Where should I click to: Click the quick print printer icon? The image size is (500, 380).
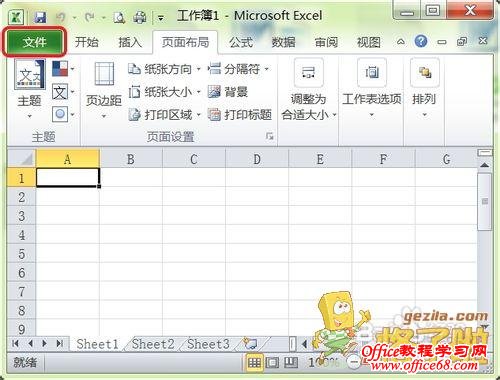tap(140, 17)
